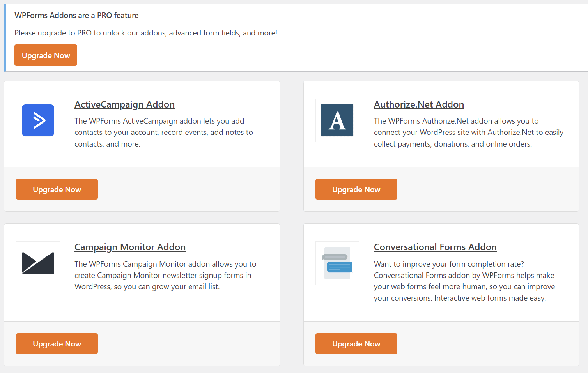Open the Authorize.Net Addon link
The height and width of the screenshot is (373, 588).
tap(419, 104)
